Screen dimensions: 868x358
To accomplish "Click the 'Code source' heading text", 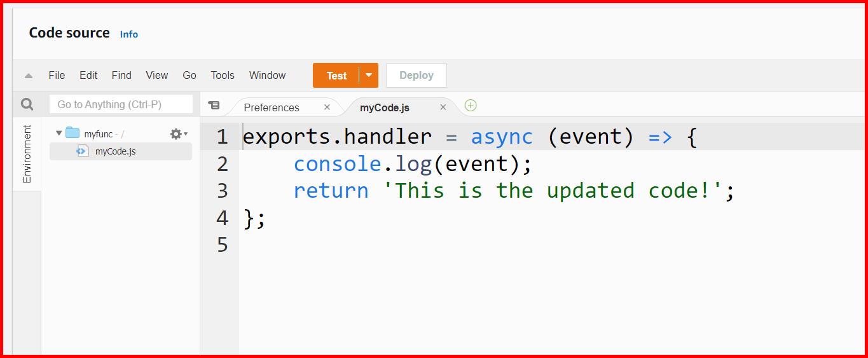I will (x=69, y=33).
